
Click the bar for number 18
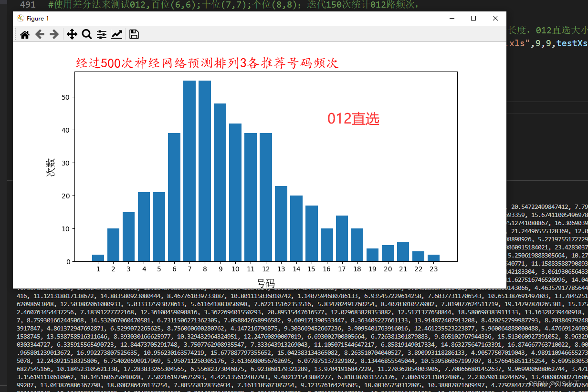click(357, 245)
